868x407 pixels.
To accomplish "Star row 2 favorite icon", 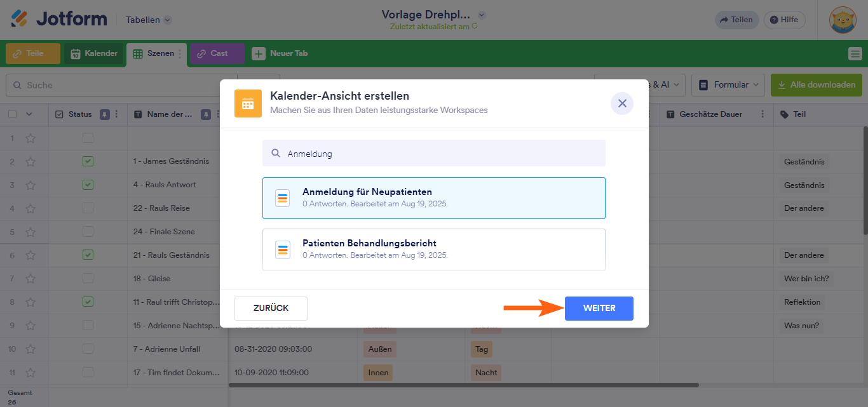I will coord(31,161).
